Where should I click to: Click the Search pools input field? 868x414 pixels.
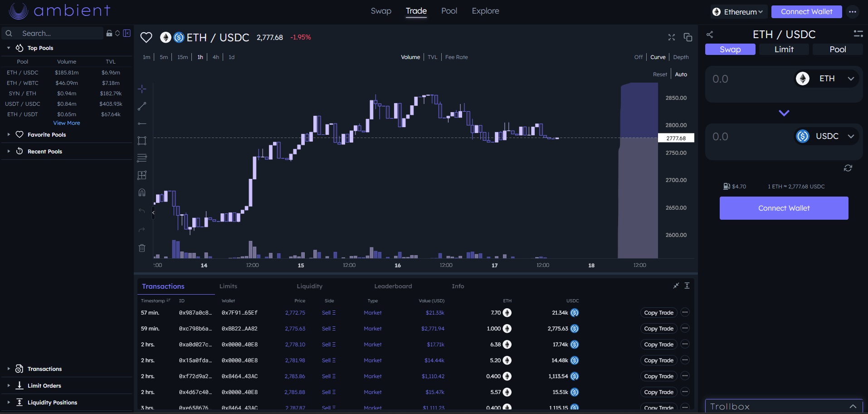tap(61, 33)
